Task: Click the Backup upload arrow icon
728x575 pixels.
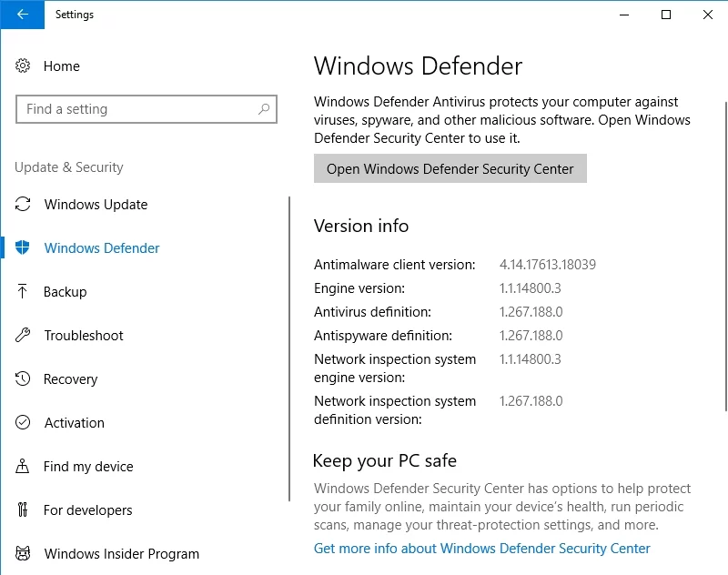Action: point(24,292)
